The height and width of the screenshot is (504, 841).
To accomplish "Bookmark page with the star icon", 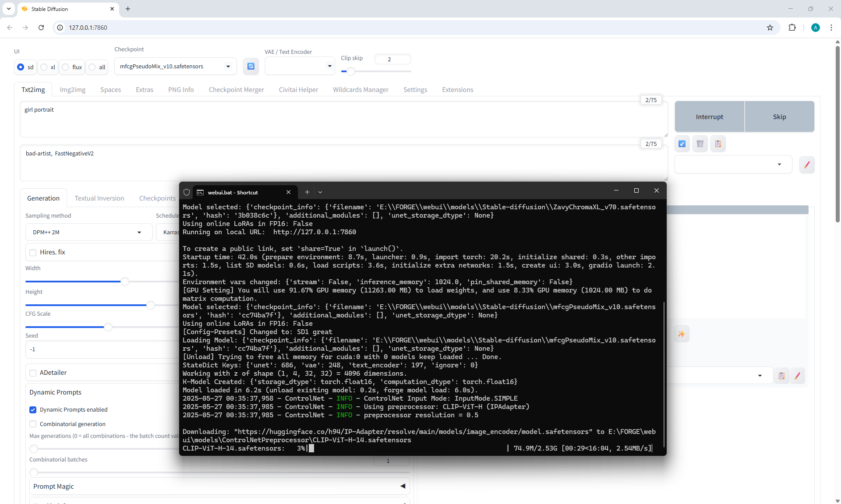I will pos(770,28).
